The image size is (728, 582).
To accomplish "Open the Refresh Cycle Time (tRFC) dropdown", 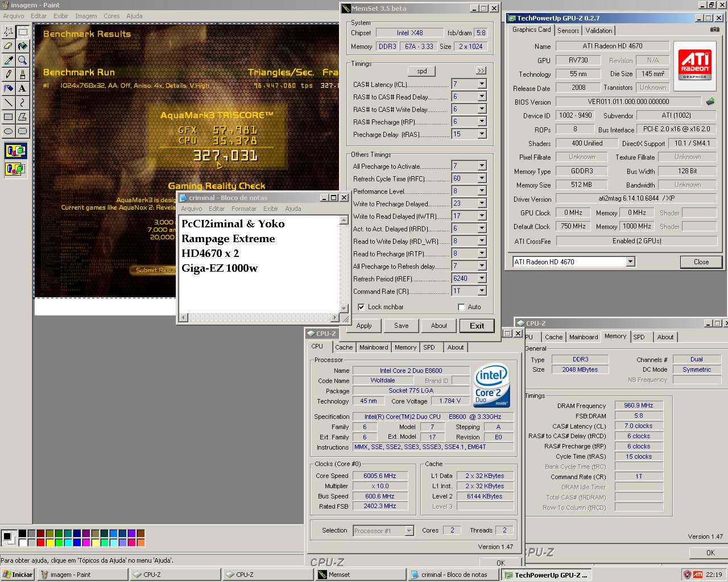I will click(x=482, y=178).
